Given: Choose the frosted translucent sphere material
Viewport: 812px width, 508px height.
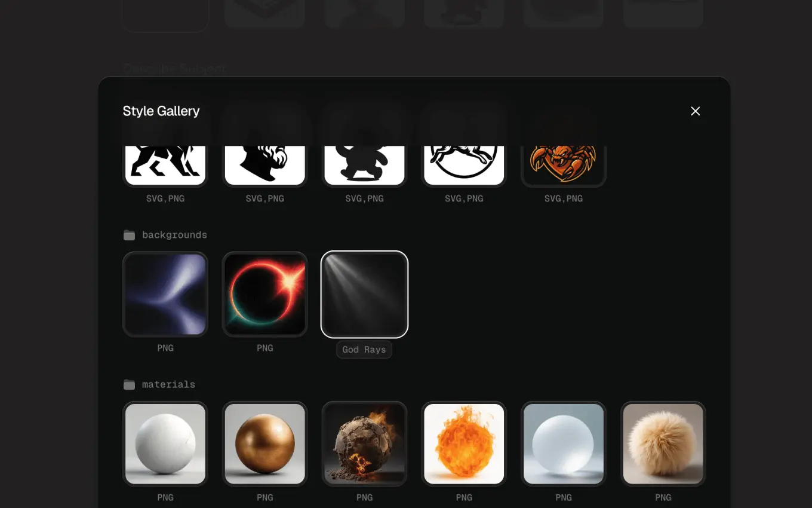Looking at the screenshot, I should [x=564, y=443].
